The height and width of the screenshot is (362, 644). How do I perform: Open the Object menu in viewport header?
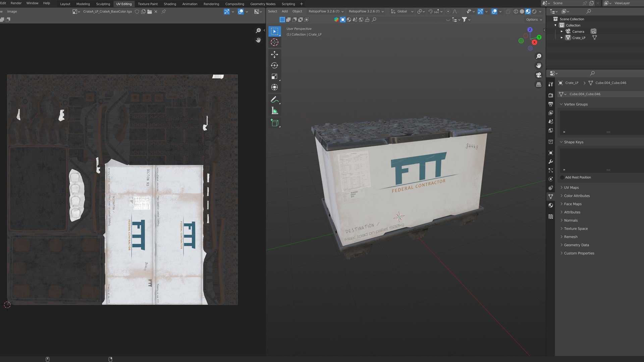point(297,11)
